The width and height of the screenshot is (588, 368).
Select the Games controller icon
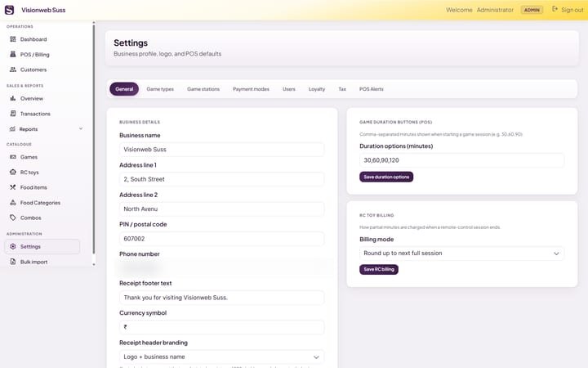click(13, 157)
